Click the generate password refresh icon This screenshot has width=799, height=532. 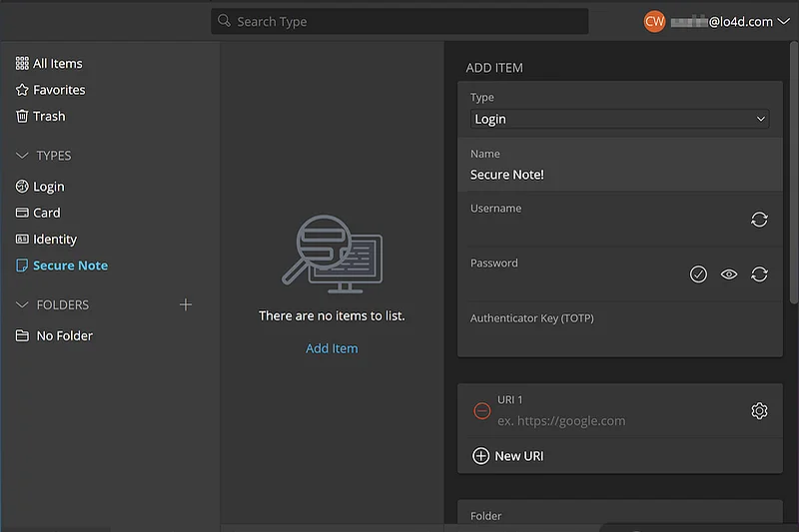tap(759, 274)
